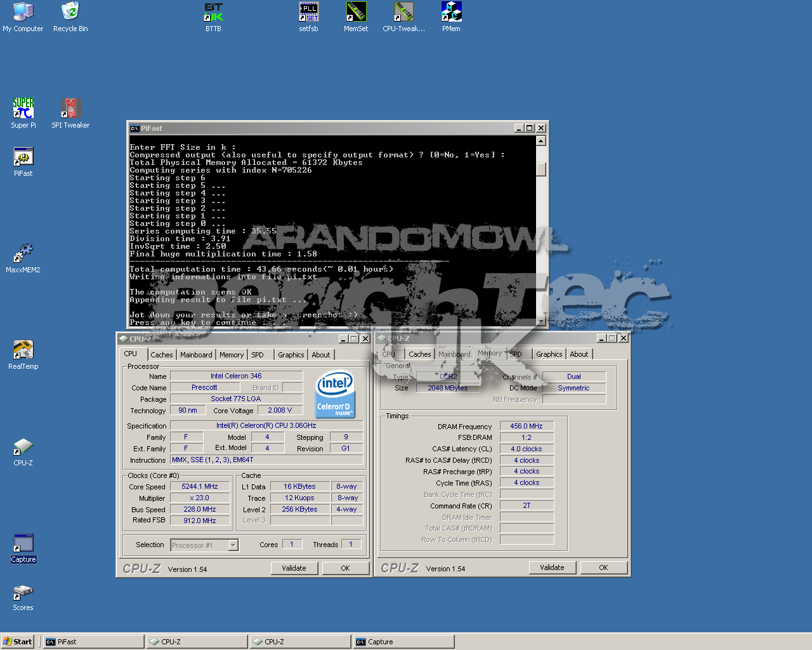The image size is (812, 650).
Task: Click the left CPU-Z window title icon
Action: pos(124,339)
